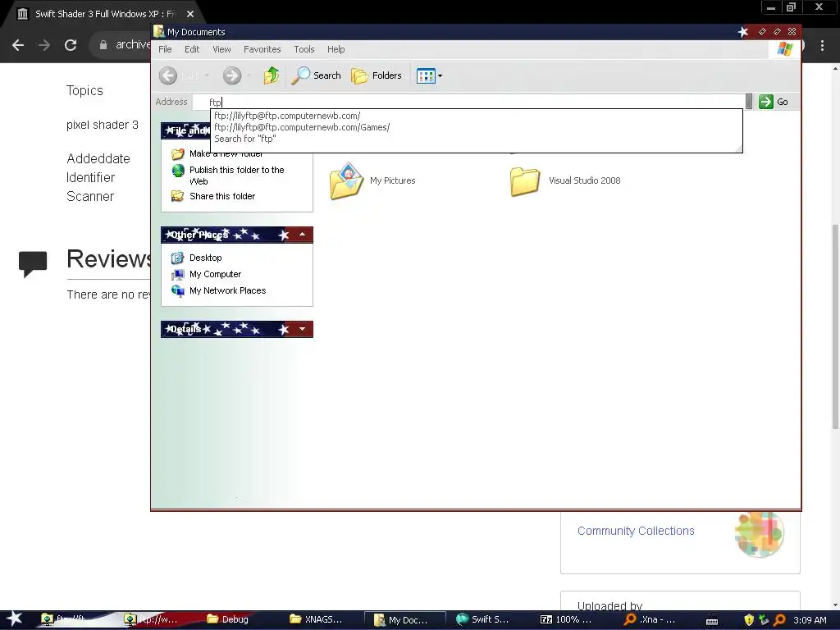The width and height of the screenshot is (840, 630).
Task: Open the Forward button history dropdown arrow
Action: 249,75
